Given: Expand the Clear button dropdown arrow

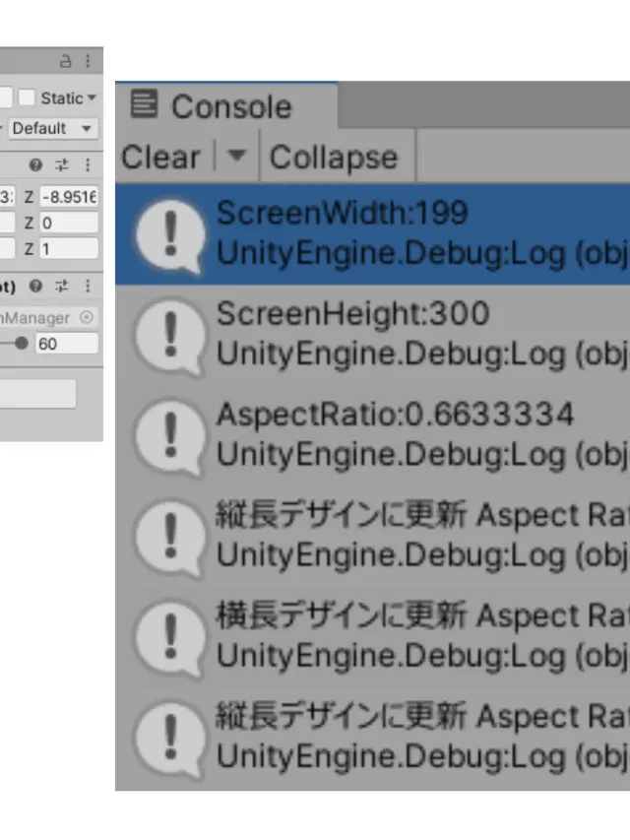Looking at the screenshot, I should pos(236,157).
